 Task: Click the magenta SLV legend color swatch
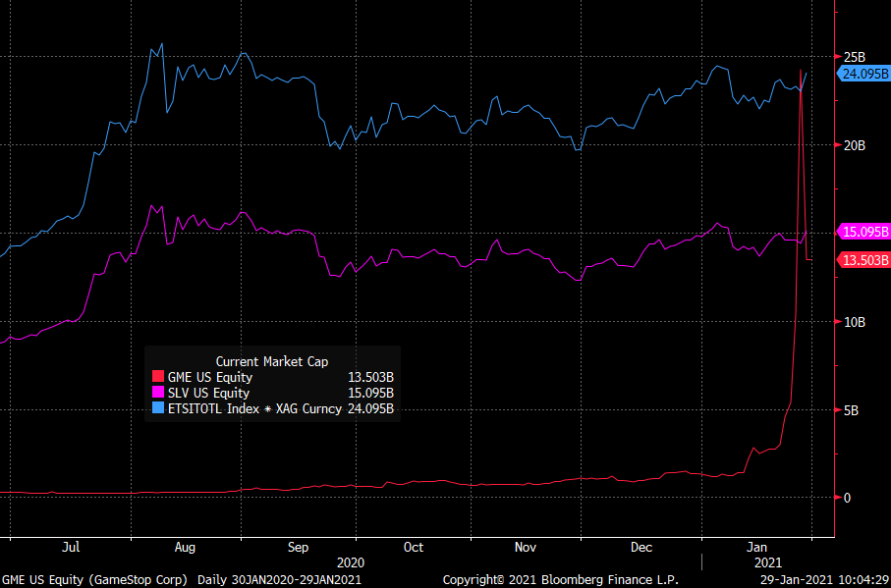point(156,393)
